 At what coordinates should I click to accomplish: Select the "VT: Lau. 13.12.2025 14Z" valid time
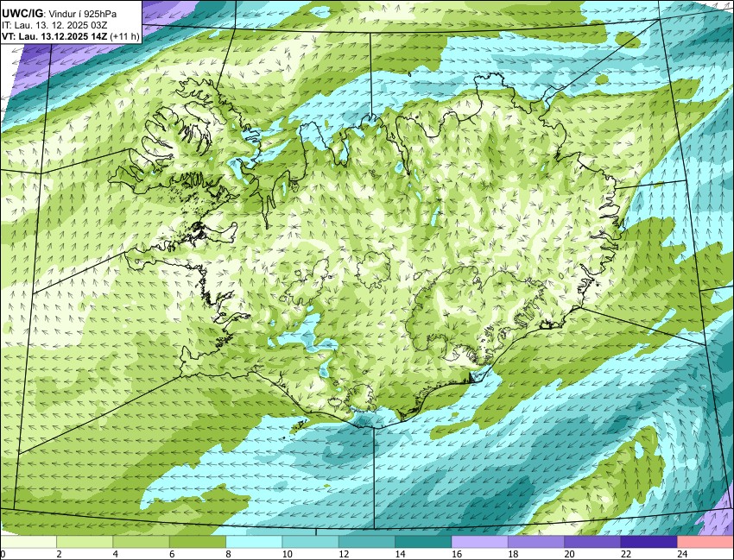54,36
